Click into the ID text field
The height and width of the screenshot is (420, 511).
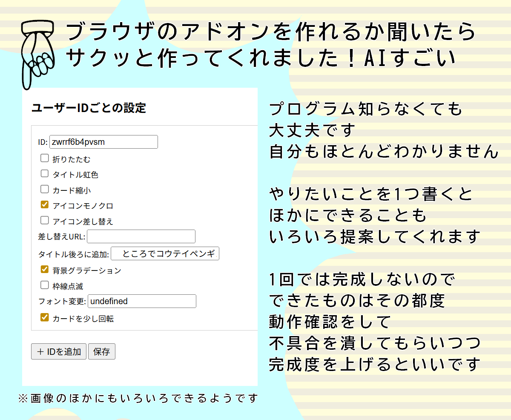(103, 142)
